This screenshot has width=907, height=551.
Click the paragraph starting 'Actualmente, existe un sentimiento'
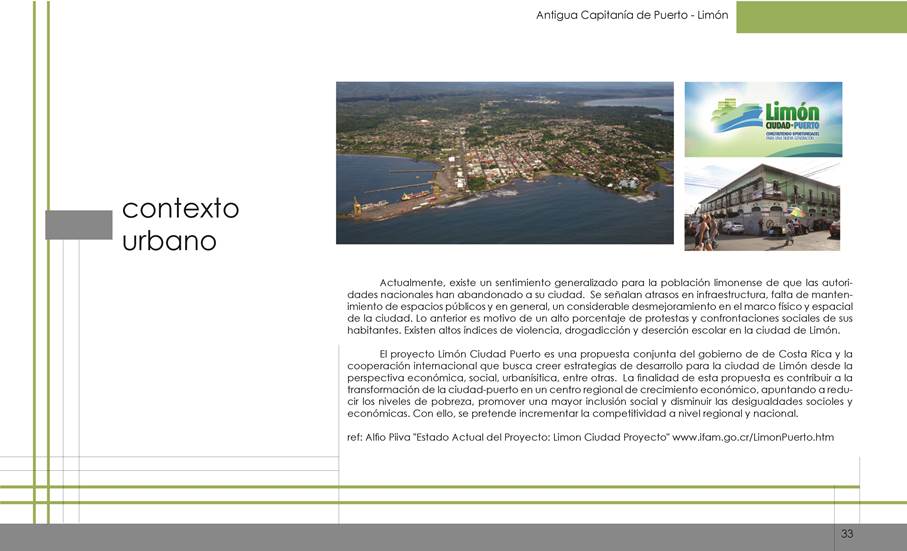(600, 306)
